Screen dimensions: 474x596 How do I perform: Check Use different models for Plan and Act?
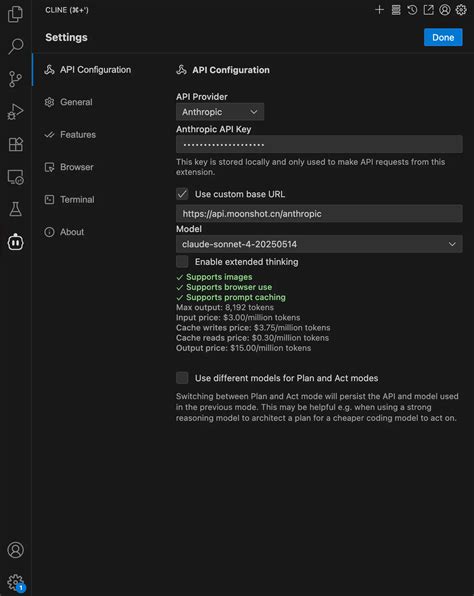(182, 378)
